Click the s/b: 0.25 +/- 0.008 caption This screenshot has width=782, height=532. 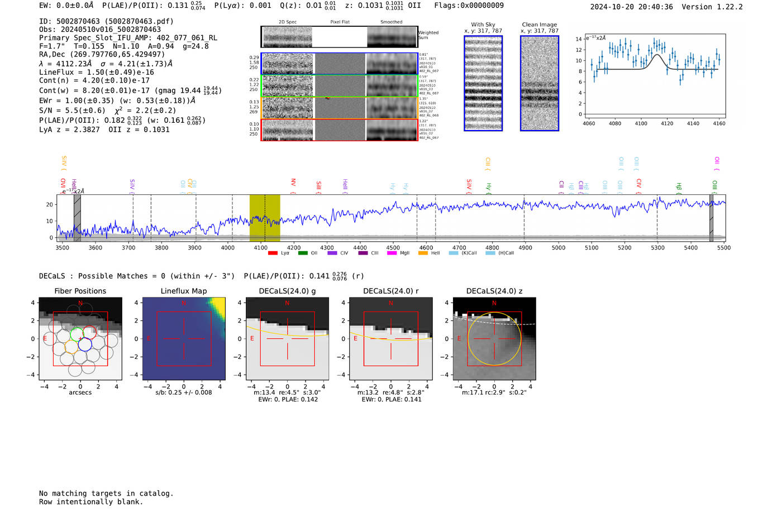pyautogui.click(x=184, y=392)
